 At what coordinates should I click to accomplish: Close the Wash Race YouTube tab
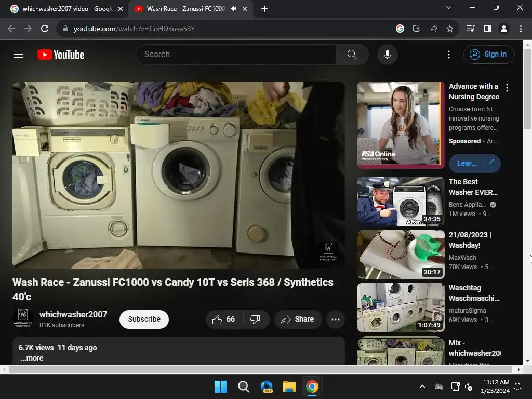(x=245, y=9)
